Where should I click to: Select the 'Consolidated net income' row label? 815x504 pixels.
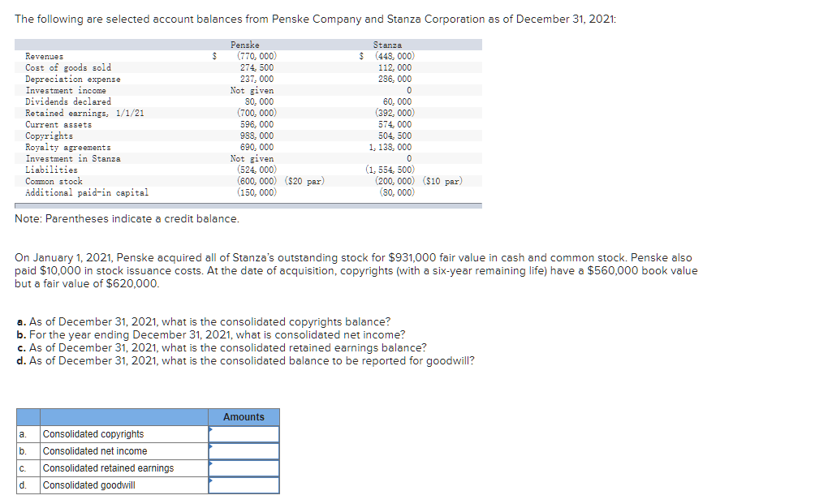95,451
